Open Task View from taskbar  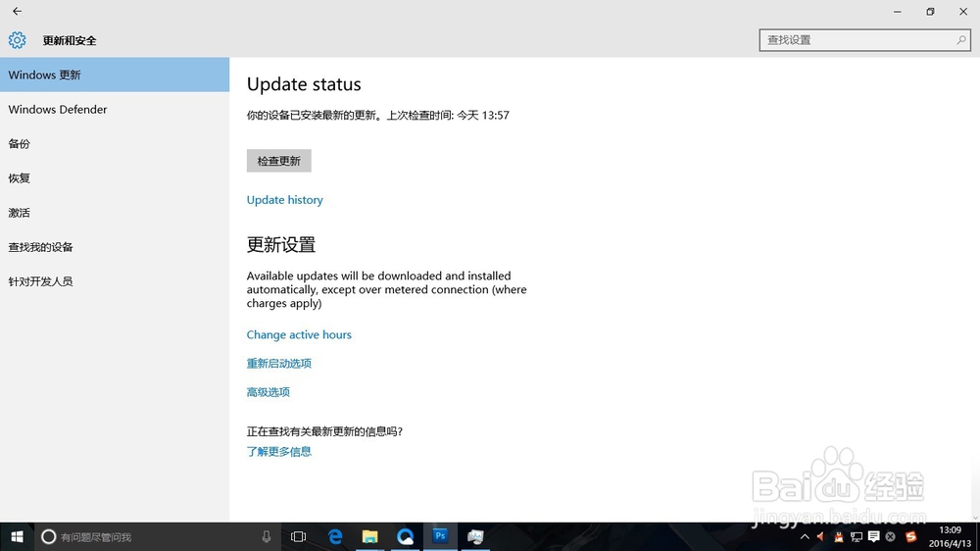299,536
